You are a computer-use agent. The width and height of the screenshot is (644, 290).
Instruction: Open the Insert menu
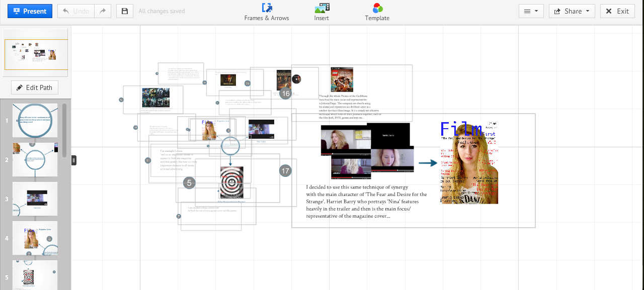[x=321, y=12]
